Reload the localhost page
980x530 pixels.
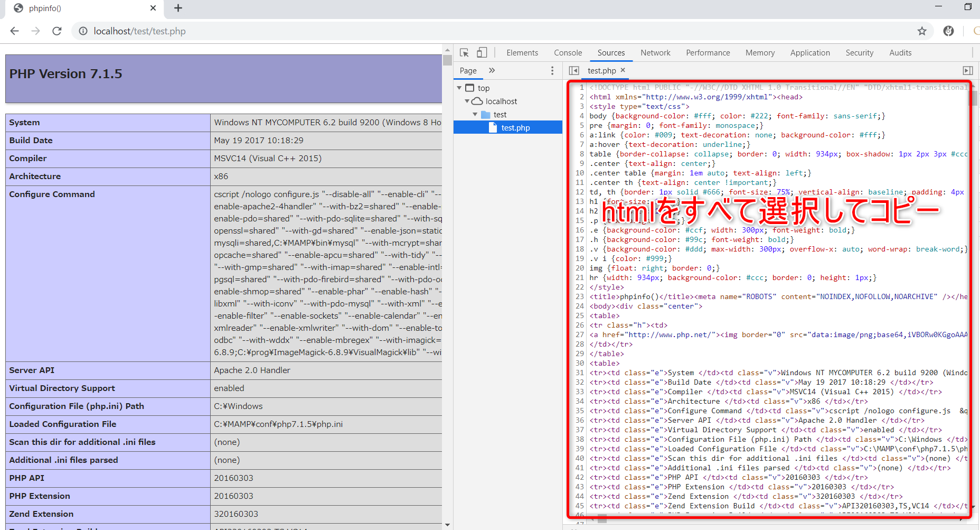[x=57, y=31]
